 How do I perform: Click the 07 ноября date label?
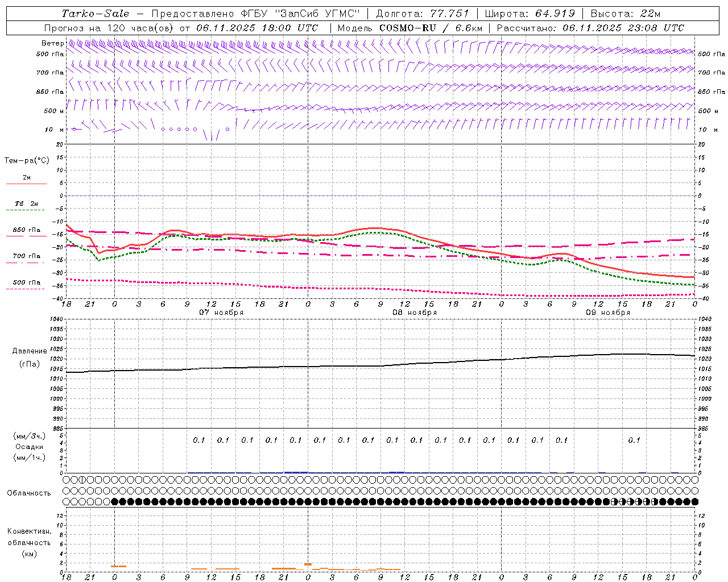coord(221,313)
